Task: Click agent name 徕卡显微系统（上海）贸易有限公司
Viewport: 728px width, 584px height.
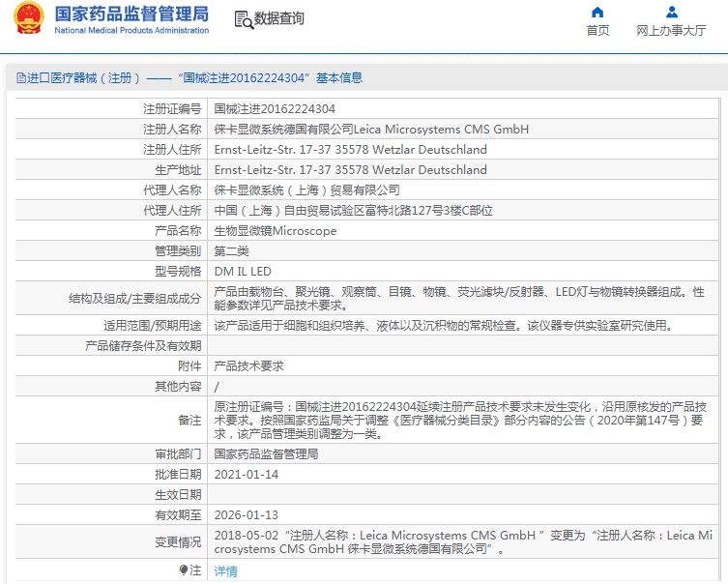Action: (x=306, y=190)
